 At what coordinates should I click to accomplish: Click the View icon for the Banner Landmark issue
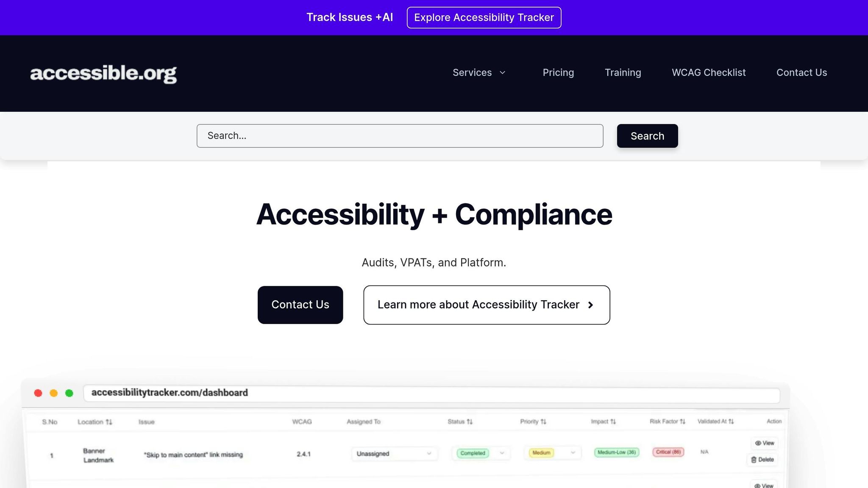tap(764, 444)
